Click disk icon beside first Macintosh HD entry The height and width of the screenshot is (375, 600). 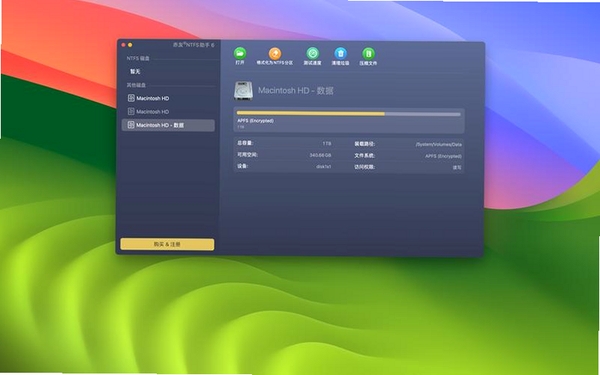coord(131,98)
